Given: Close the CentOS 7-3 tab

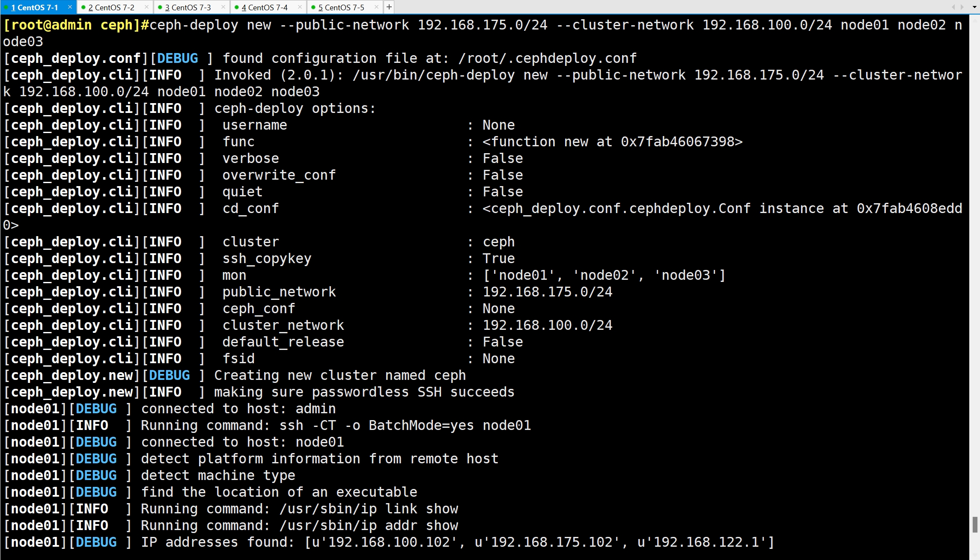Looking at the screenshot, I should [x=223, y=7].
